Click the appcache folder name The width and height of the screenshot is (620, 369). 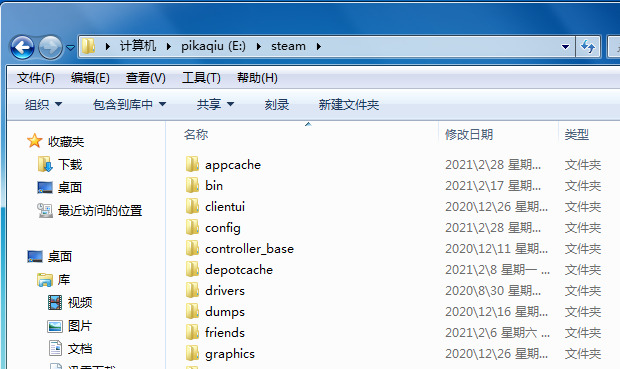[x=233, y=165]
